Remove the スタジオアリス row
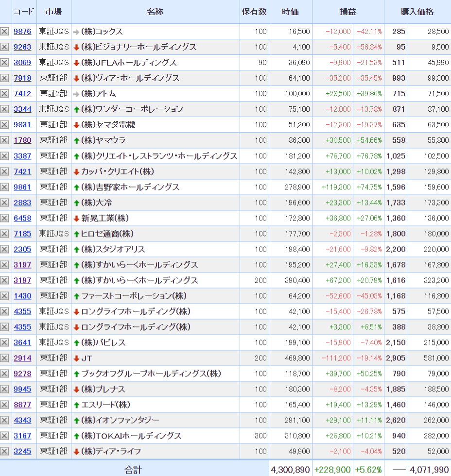 point(4,249)
